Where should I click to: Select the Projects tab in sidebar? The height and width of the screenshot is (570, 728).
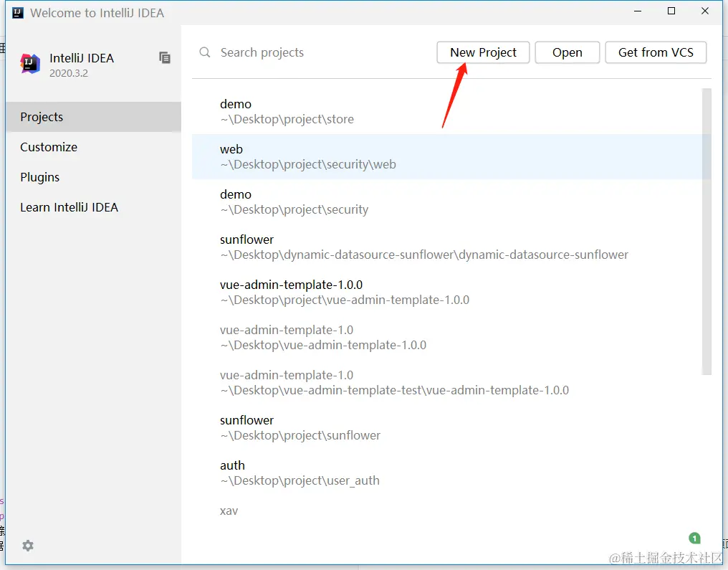click(93, 117)
